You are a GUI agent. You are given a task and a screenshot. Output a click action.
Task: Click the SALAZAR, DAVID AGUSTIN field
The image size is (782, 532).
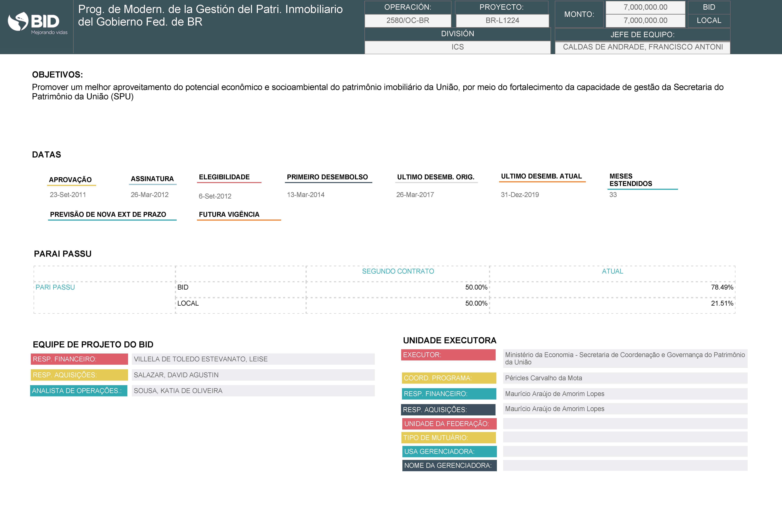pyautogui.click(x=253, y=375)
